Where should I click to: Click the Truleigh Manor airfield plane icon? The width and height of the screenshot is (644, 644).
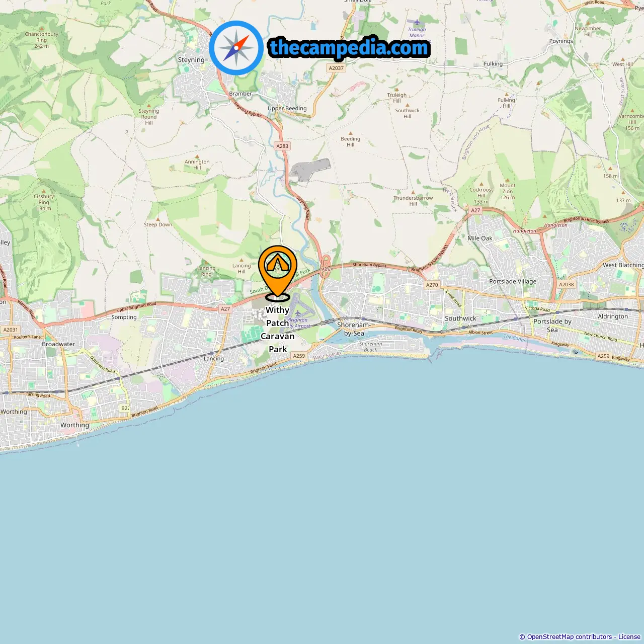click(x=417, y=22)
